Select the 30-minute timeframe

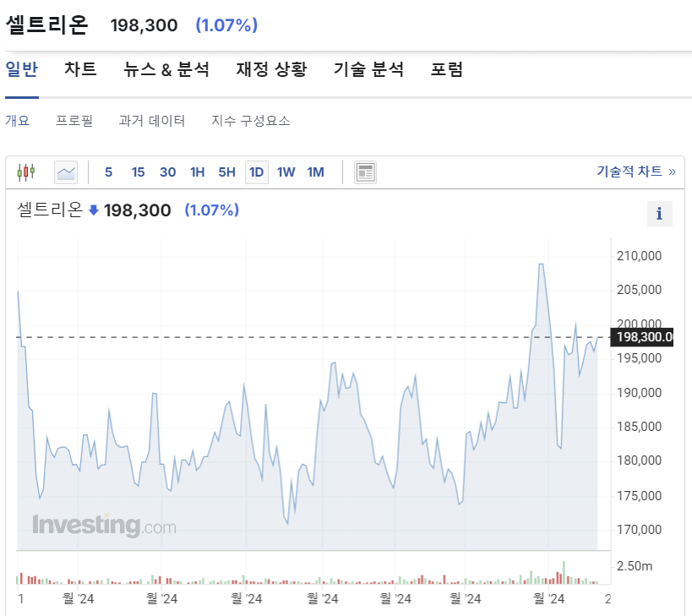167,172
